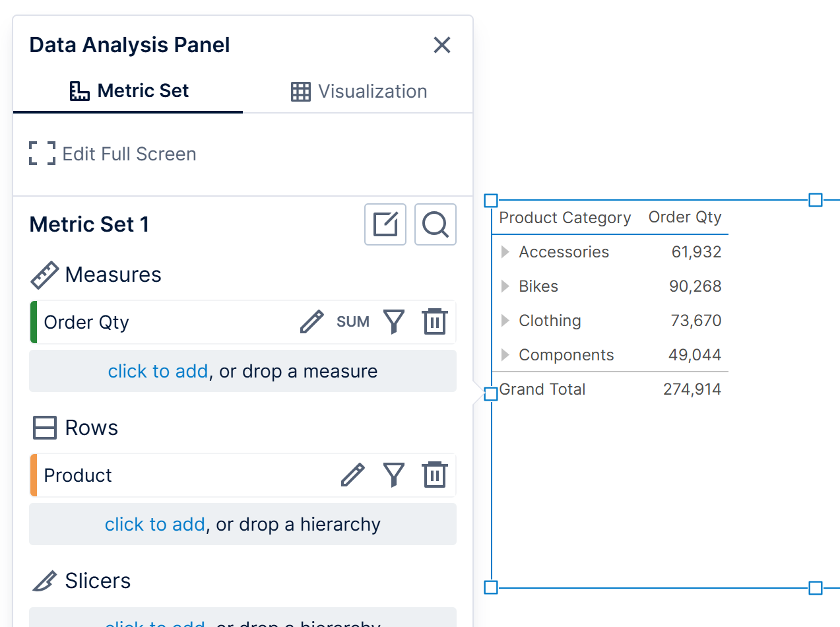Click the Measures section ruler icon
The width and height of the screenshot is (840, 627).
pos(45,275)
